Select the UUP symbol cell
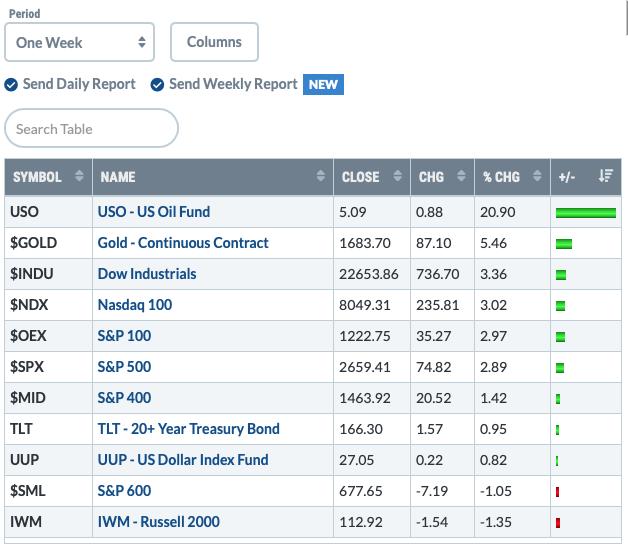The image size is (628, 549). pos(48,460)
